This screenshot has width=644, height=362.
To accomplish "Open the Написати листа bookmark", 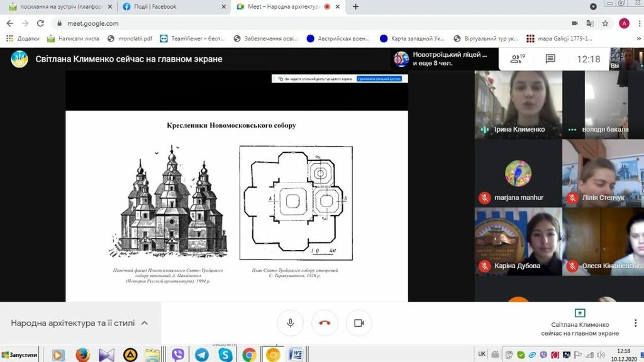I will click(x=73, y=38).
